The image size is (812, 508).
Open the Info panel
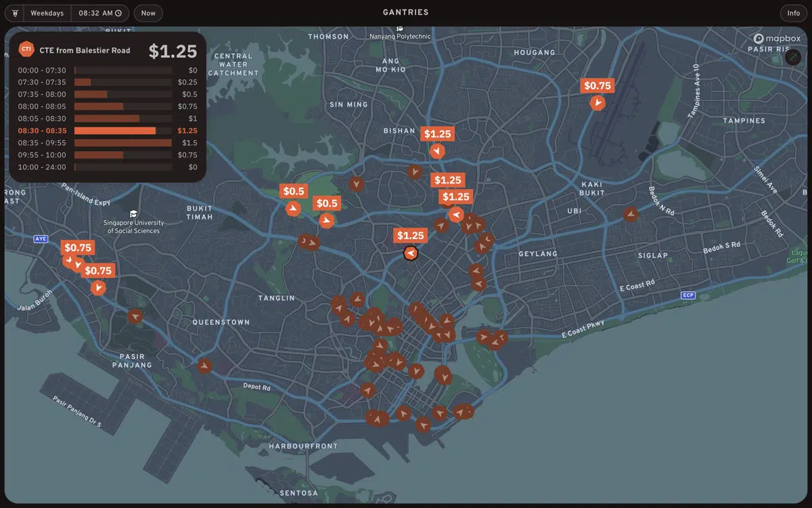click(792, 13)
